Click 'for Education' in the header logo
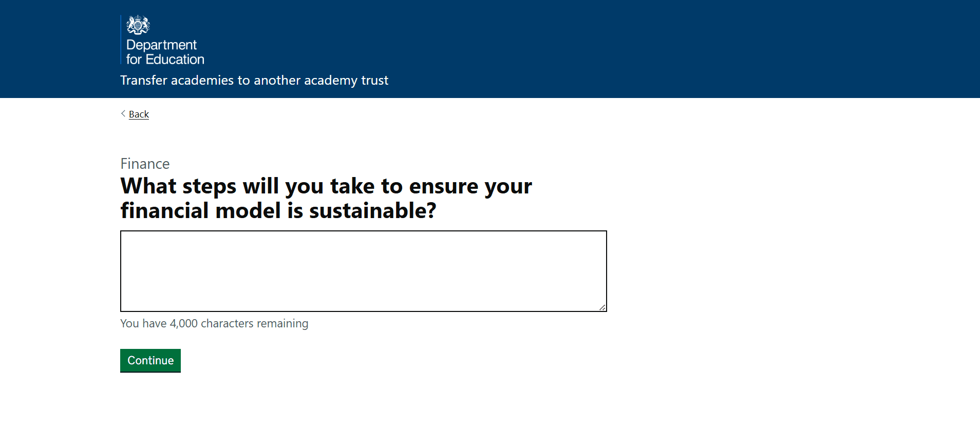The image size is (980, 431). (x=165, y=60)
